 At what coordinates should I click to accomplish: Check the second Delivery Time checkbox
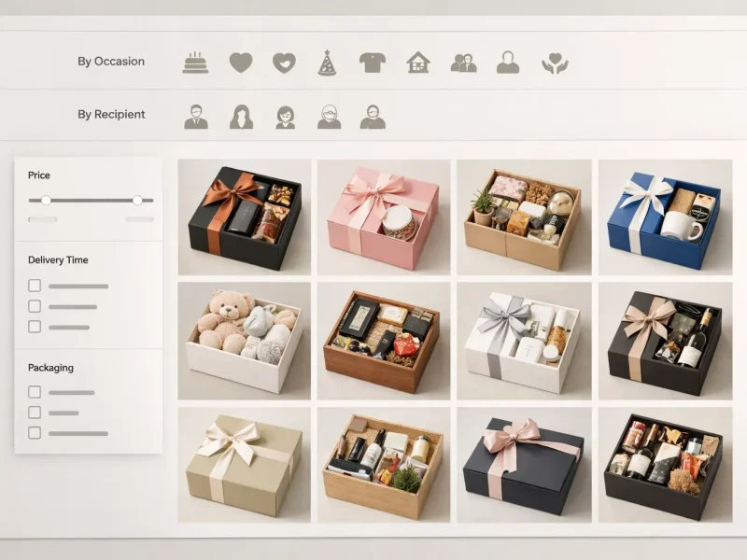coord(35,306)
